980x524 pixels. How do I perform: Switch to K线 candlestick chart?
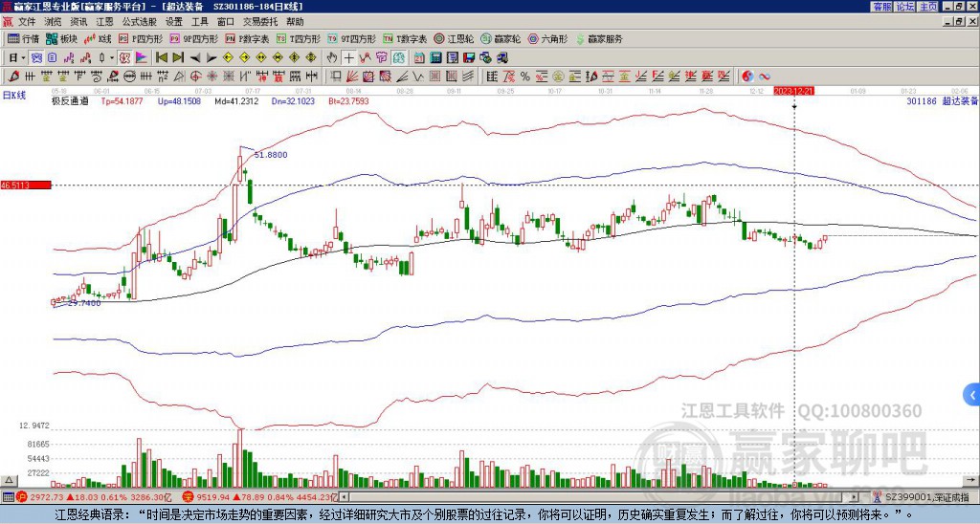pos(98,38)
